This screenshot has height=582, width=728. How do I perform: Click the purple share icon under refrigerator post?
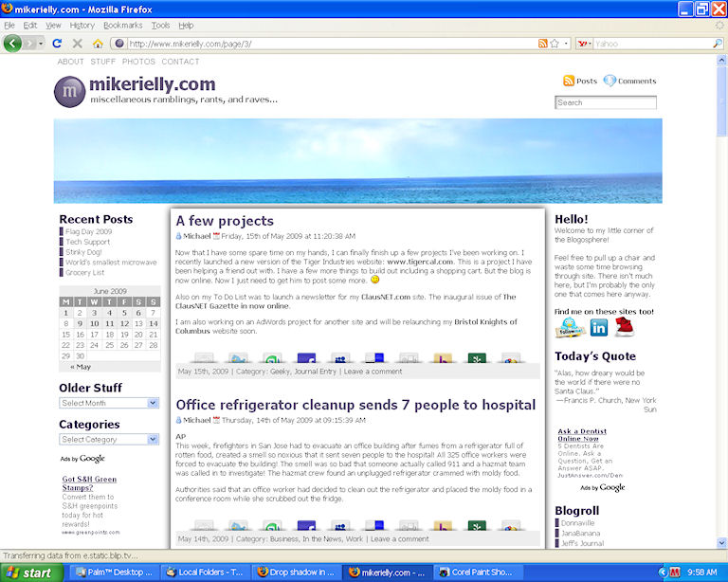tap(306, 525)
